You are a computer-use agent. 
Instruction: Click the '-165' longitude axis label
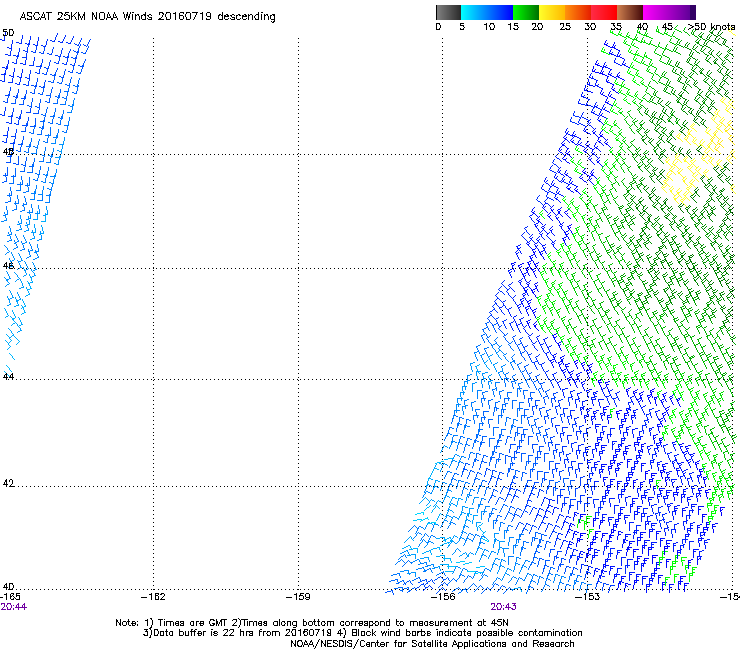(x=10, y=597)
